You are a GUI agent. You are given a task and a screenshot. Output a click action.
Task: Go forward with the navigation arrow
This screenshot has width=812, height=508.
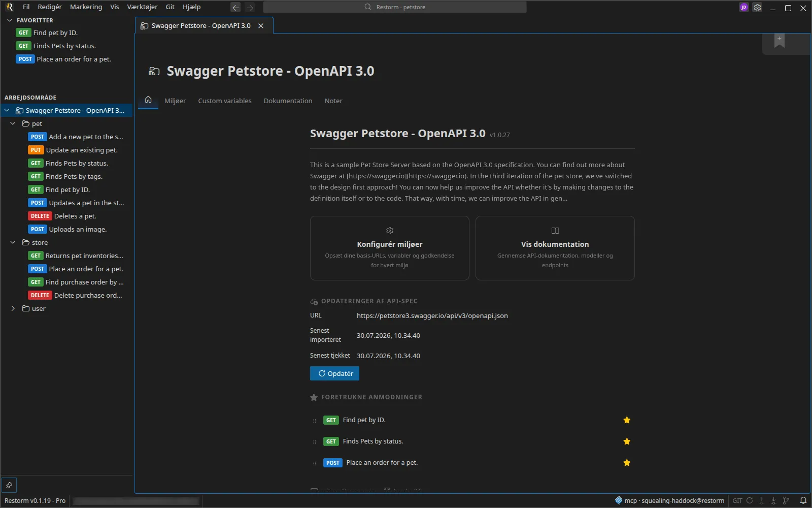click(250, 8)
